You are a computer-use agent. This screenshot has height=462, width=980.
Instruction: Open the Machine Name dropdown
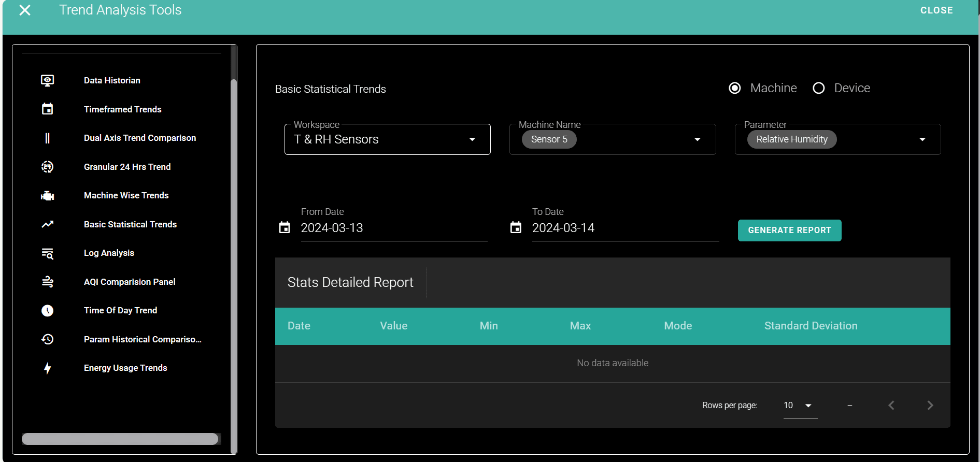coord(697,139)
